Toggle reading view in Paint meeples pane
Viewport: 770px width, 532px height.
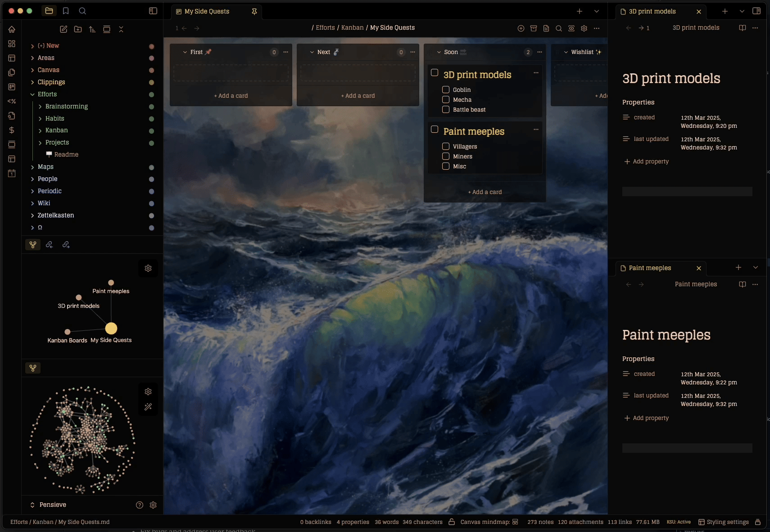[743, 284]
